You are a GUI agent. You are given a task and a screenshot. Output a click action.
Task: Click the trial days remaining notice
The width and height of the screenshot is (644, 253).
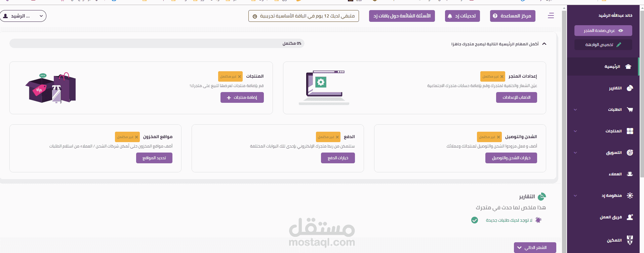tap(304, 16)
